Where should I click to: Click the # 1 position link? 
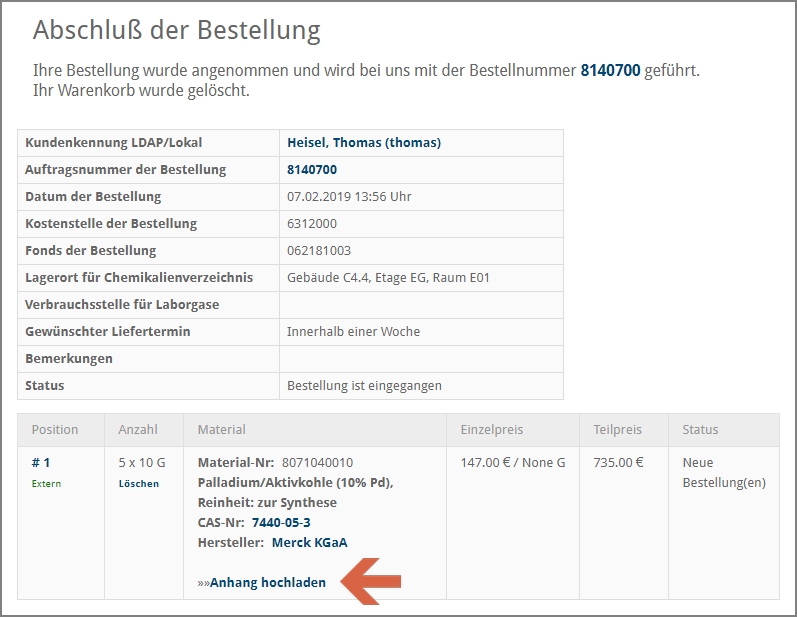coord(41,462)
